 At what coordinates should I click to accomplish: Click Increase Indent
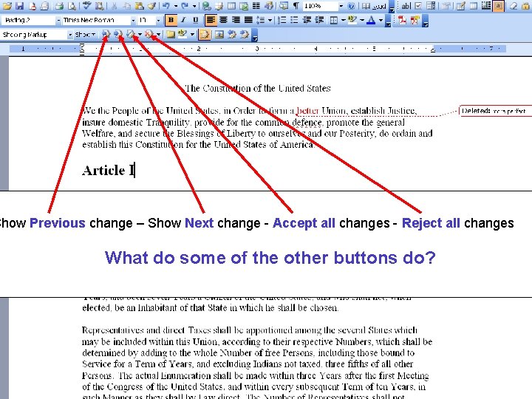(x=319, y=20)
